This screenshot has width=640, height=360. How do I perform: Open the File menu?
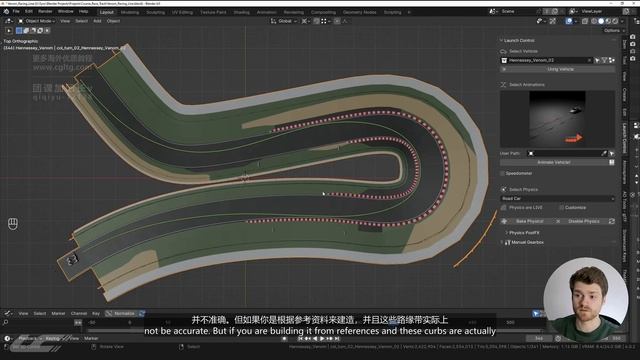16,11
